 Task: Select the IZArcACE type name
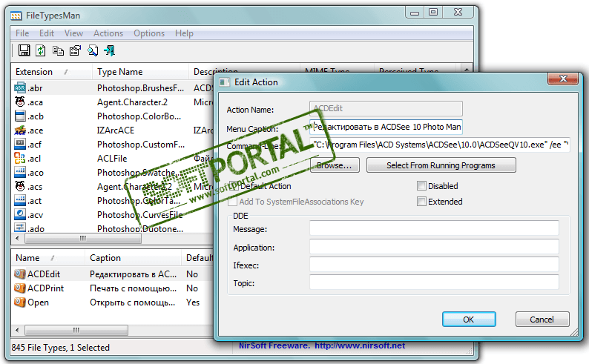click(115, 130)
